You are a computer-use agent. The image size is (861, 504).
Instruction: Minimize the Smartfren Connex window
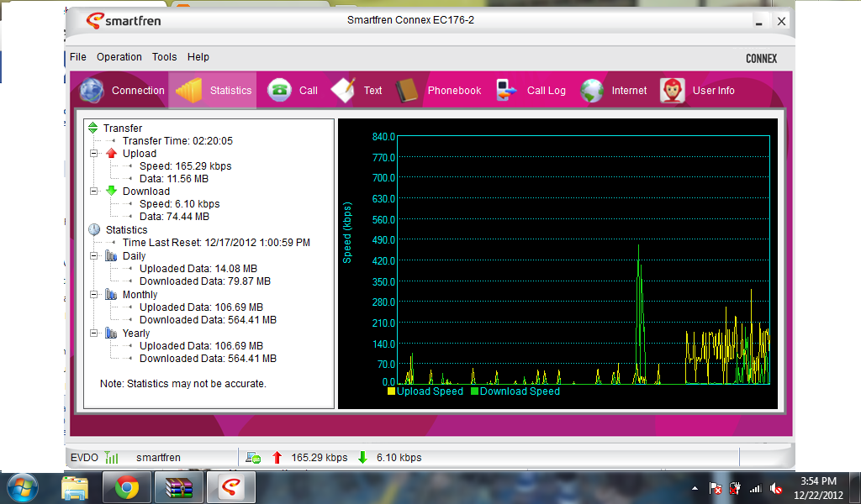pyautogui.click(x=759, y=21)
